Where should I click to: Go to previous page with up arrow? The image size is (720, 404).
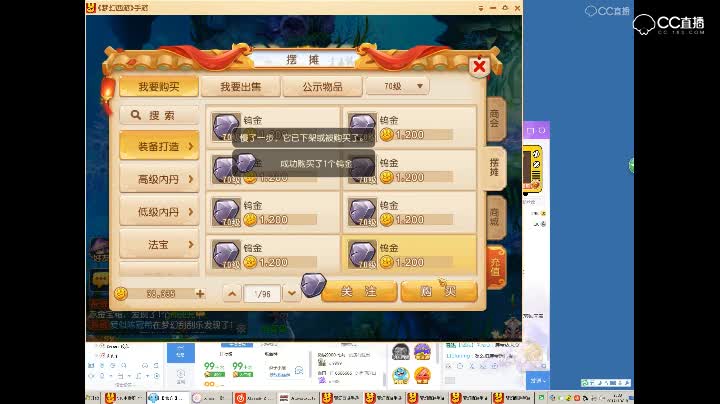click(x=232, y=293)
